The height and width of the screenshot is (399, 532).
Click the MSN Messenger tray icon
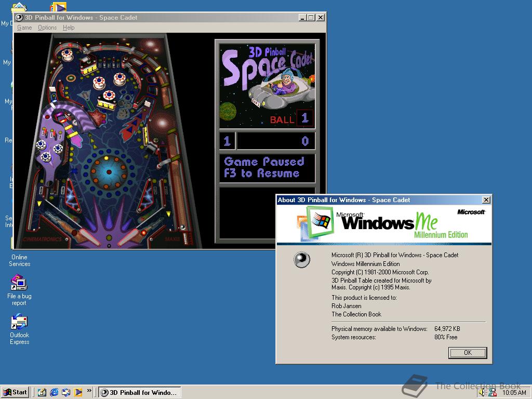point(493,393)
